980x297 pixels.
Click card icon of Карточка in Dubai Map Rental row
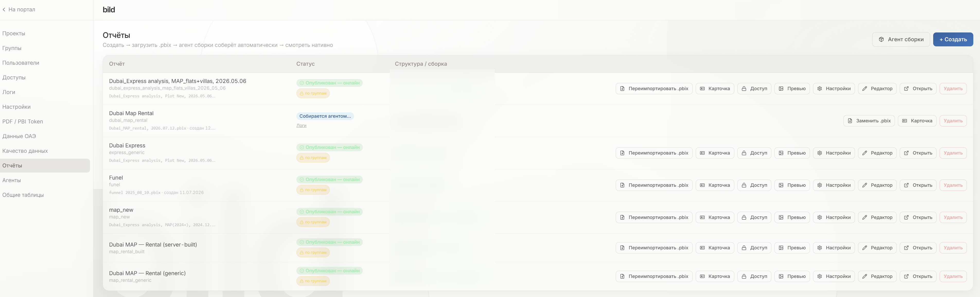(905, 121)
